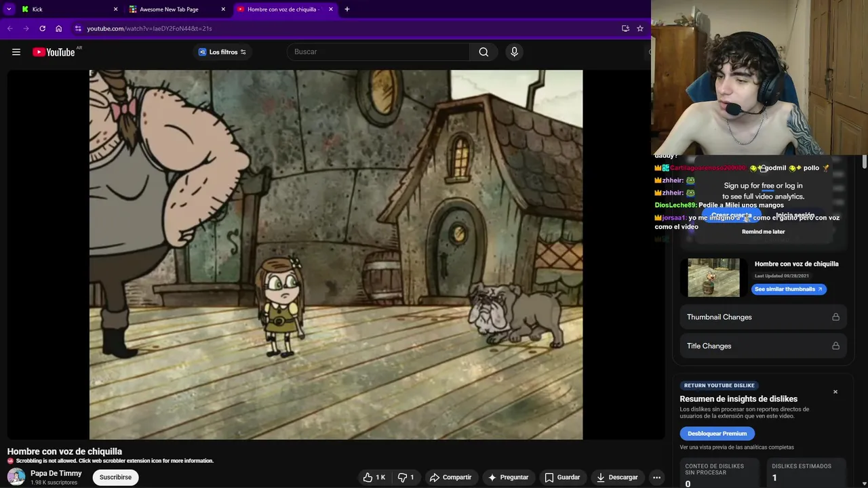Click Remind me later link

click(x=763, y=232)
